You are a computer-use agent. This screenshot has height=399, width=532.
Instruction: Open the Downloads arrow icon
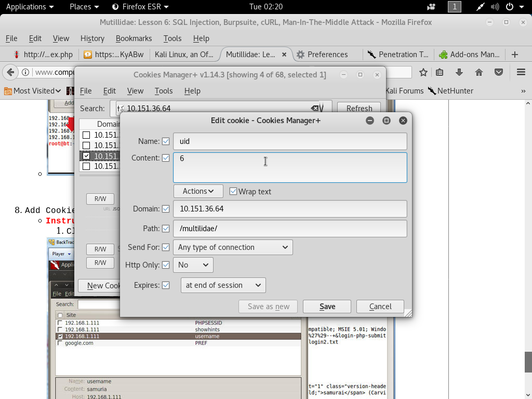coord(459,72)
